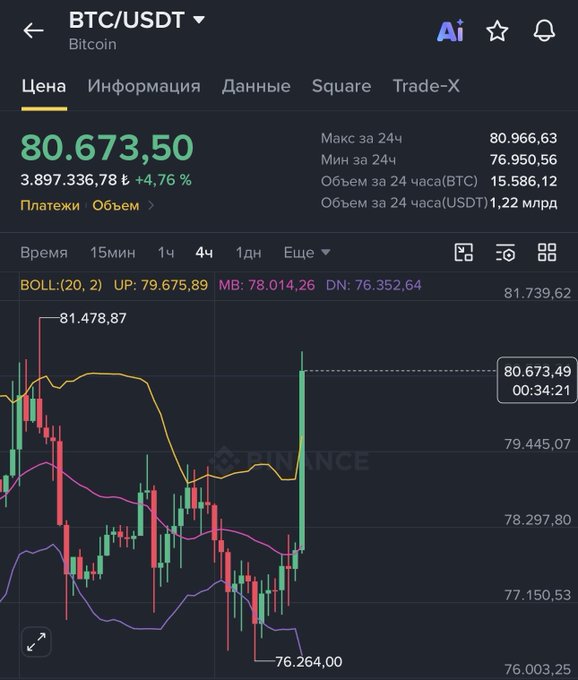
Task: Tap the BTC volume value 15.586,12
Action: click(523, 181)
